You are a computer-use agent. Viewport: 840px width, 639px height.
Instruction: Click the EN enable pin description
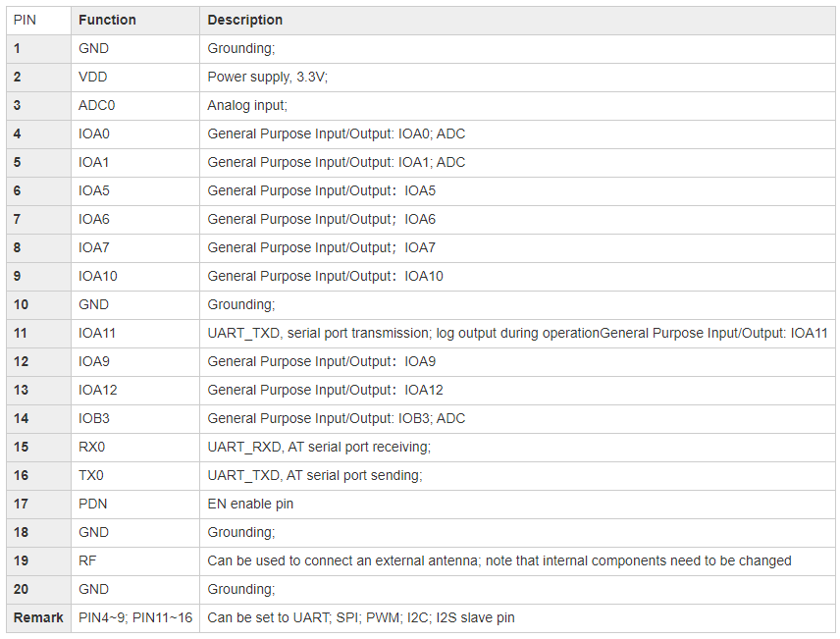(x=250, y=504)
